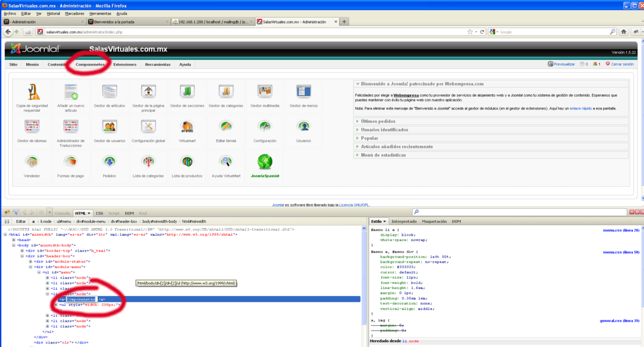The width and height of the screenshot is (644, 347).
Task: Open Firefox Marcadores menu
Action: point(74,13)
